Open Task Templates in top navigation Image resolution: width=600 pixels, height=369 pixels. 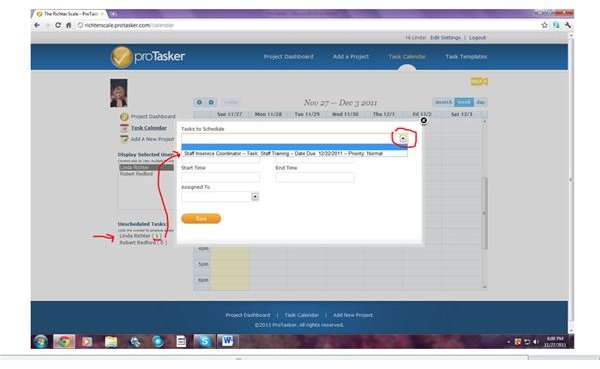point(466,57)
